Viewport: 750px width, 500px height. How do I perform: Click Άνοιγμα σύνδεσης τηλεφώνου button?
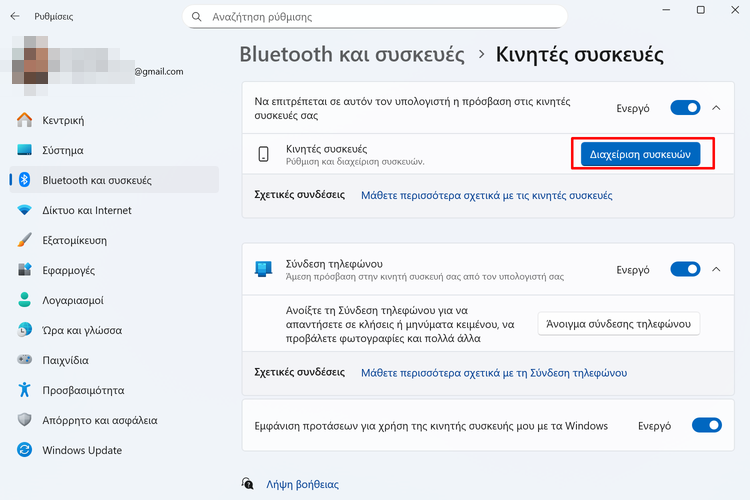618,324
